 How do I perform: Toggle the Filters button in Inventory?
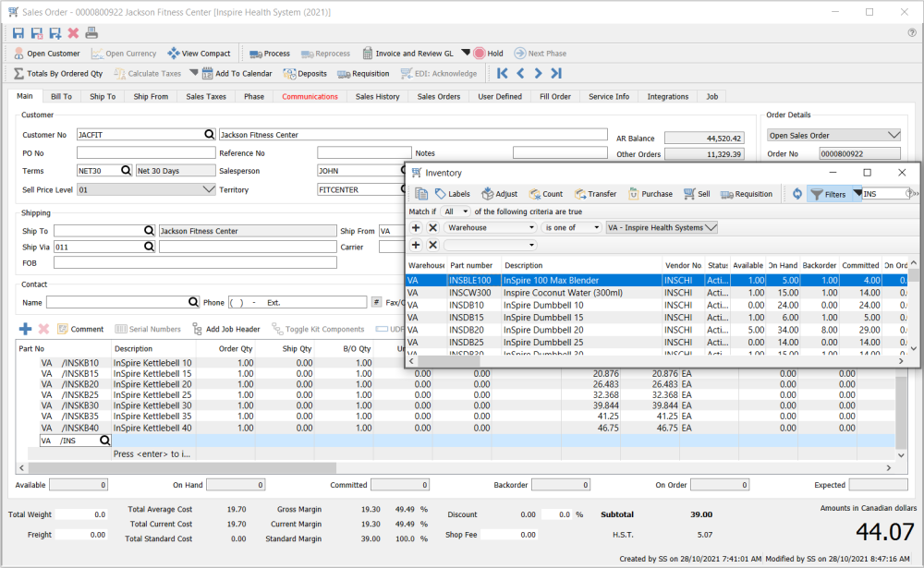coord(828,194)
